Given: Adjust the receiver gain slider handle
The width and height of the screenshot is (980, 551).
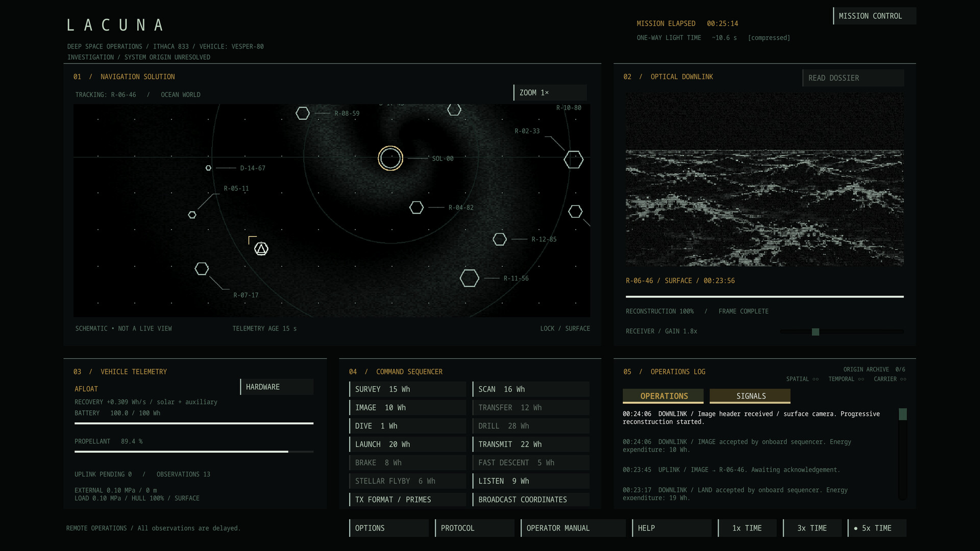Looking at the screenshot, I should (x=816, y=332).
